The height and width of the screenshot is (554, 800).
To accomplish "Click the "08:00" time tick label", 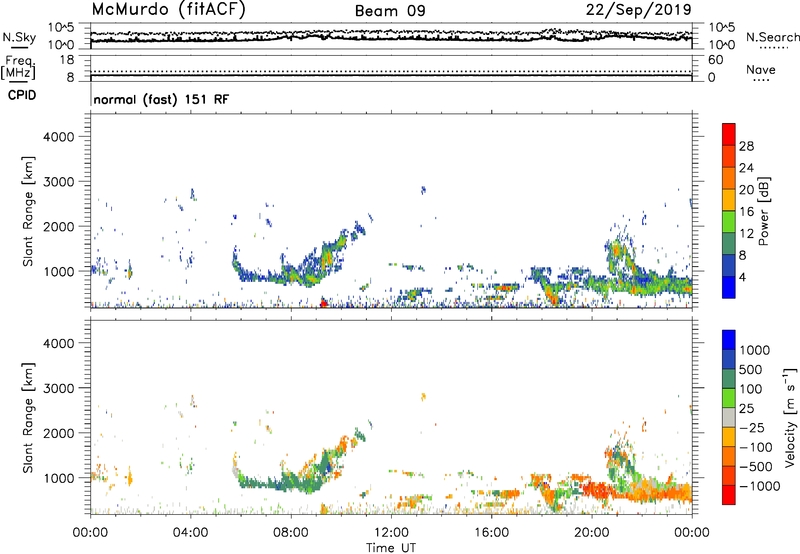I will pyautogui.click(x=290, y=532).
